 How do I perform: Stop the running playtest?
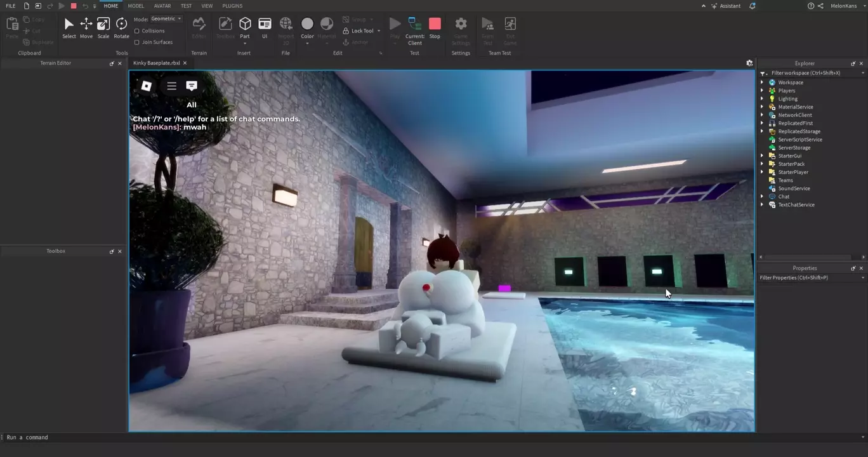[435, 28]
